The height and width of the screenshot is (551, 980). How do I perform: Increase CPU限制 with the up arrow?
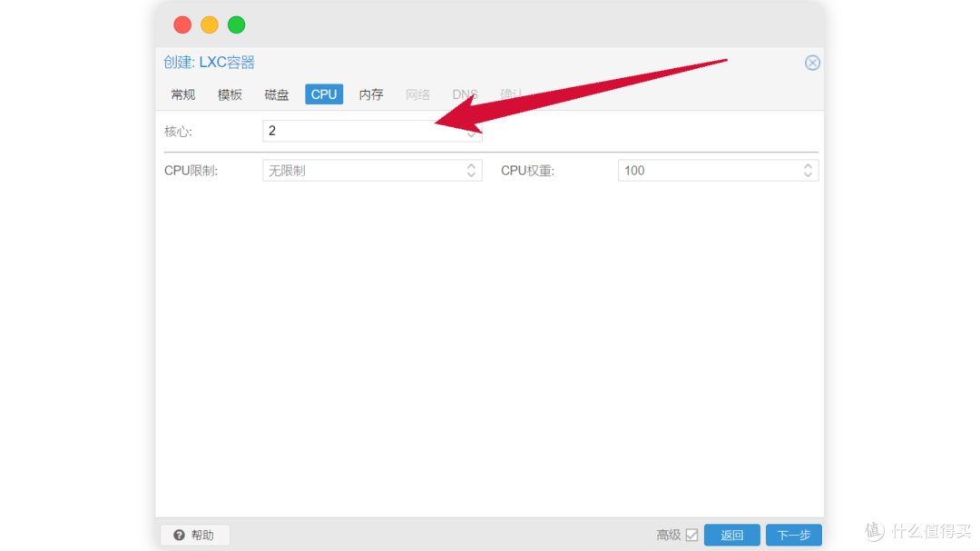[472, 166]
